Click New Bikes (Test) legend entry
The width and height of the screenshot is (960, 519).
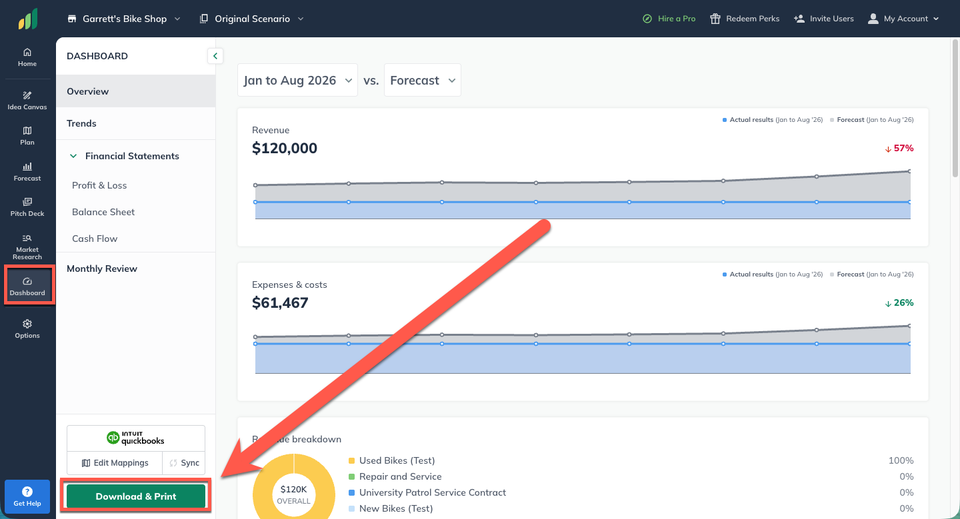pyautogui.click(x=391, y=509)
